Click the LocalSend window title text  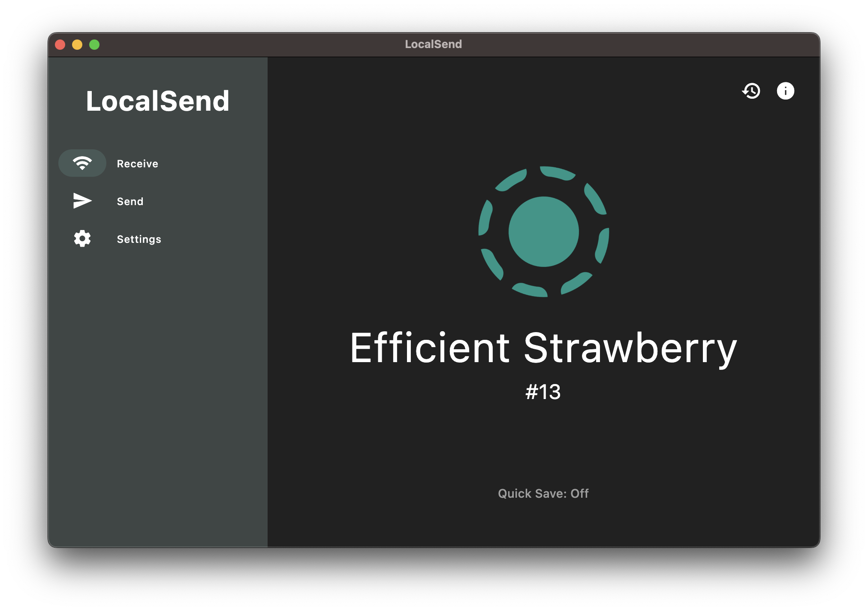click(434, 44)
